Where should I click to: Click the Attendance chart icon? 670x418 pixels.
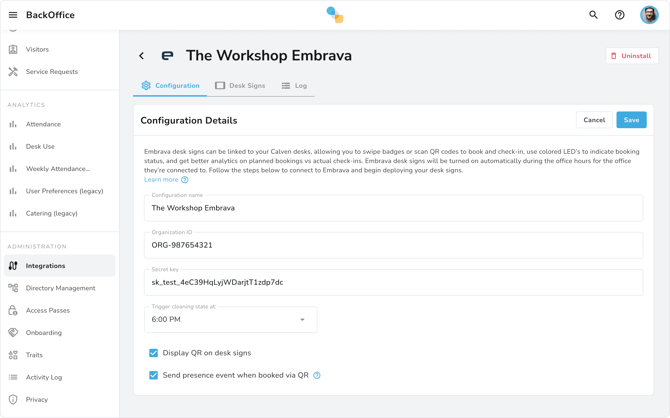coord(13,124)
